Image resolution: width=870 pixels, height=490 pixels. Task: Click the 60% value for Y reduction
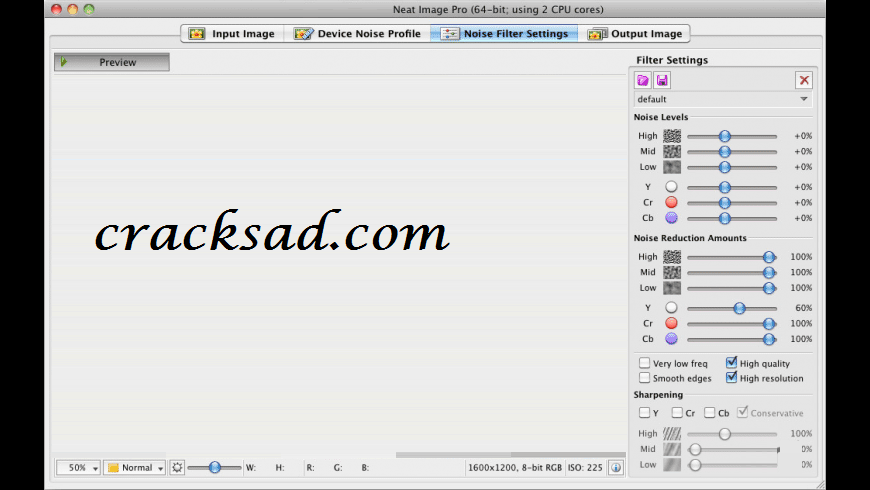pyautogui.click(x=803, y=307)
